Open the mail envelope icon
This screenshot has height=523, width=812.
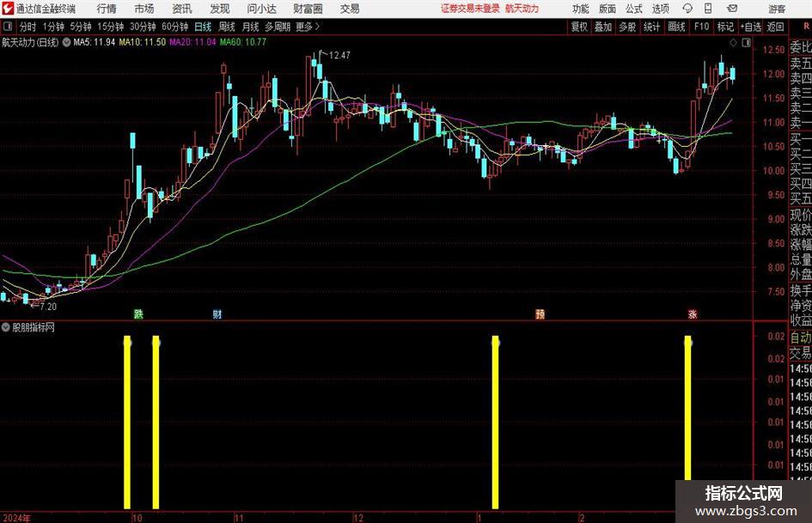click(732, 9)
